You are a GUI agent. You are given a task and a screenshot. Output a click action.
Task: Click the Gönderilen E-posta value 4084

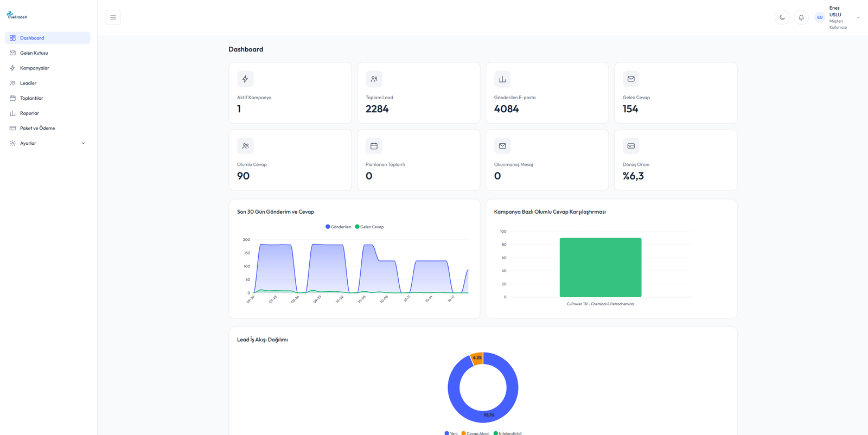click(506, 109)
